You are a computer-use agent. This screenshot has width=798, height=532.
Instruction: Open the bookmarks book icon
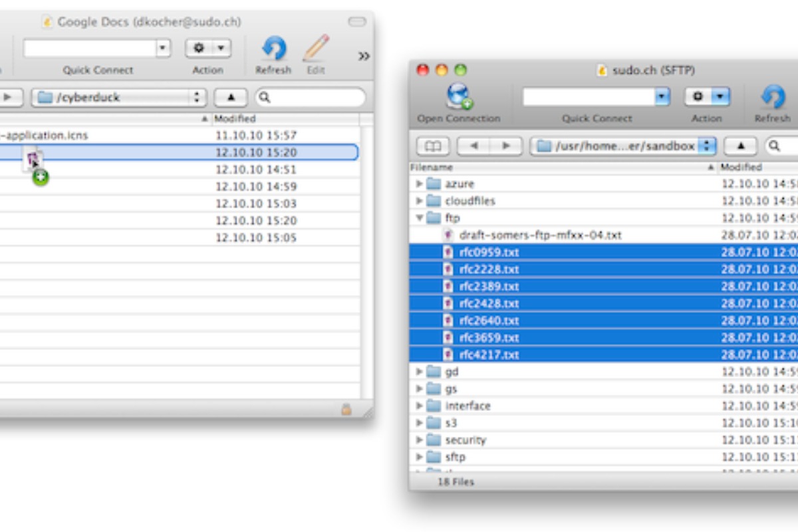(x=432, y=146)
